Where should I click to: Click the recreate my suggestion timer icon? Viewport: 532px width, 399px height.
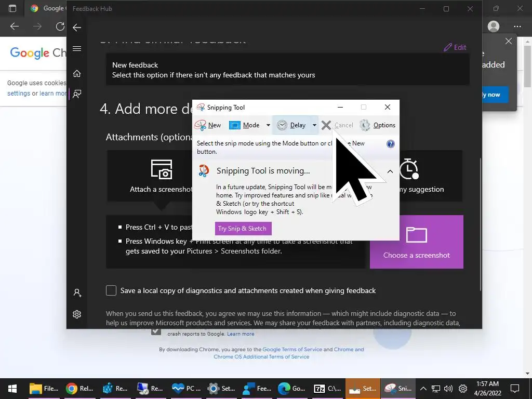tap(409, 169)
